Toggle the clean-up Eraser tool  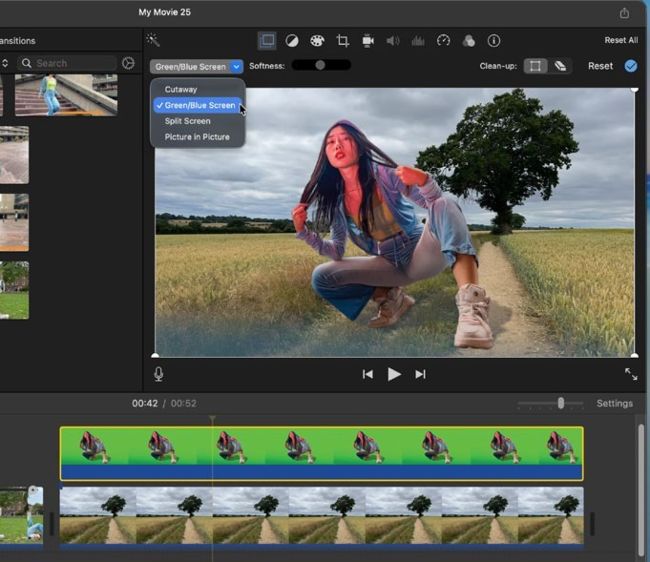tap(560, 66)
